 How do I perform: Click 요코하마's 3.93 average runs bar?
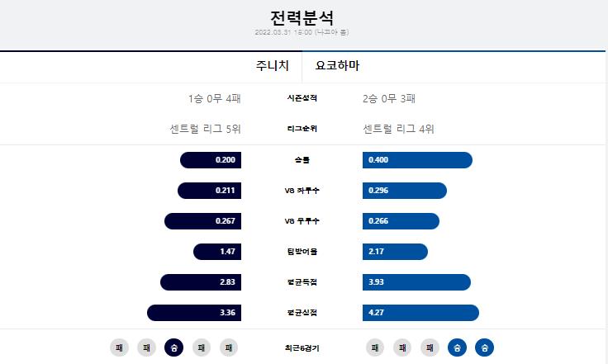[x=417, y=282]
